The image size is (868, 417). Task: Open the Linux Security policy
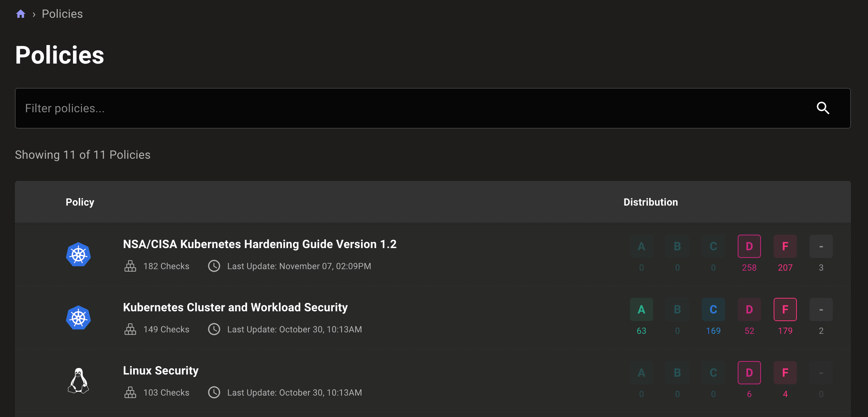pos(161,371)
